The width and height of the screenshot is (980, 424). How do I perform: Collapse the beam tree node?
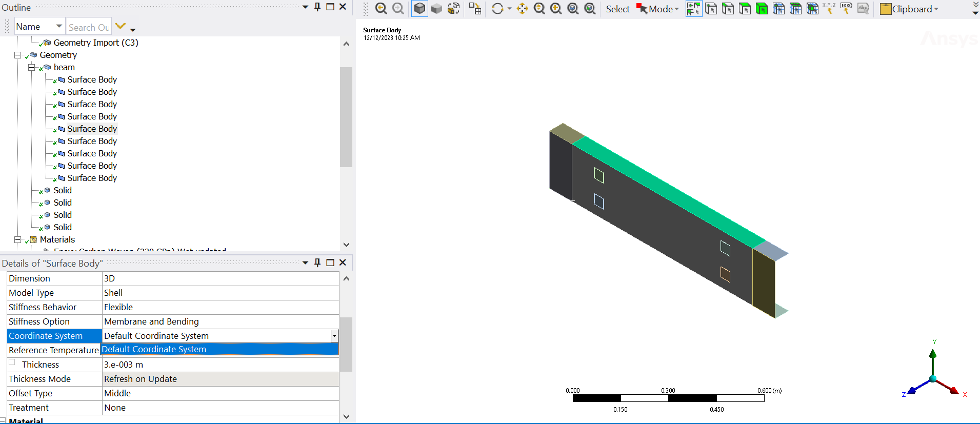pyautogui.click(x=31, y=67)
